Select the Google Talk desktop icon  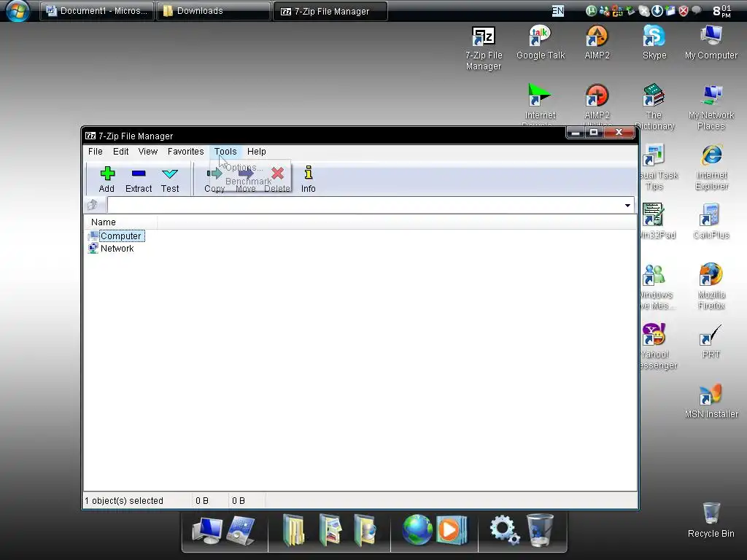[x=541, y=43]
